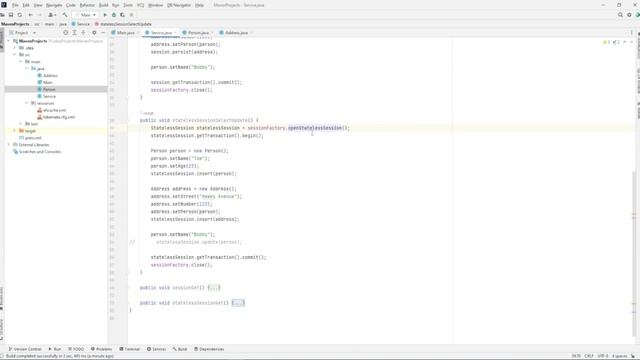Click Collapse All icon in Project panel

click(83, 32)
